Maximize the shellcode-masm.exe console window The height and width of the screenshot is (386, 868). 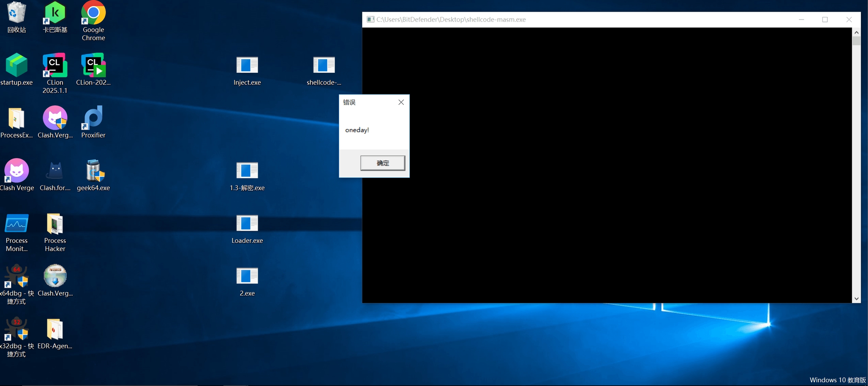click(825, 20)
